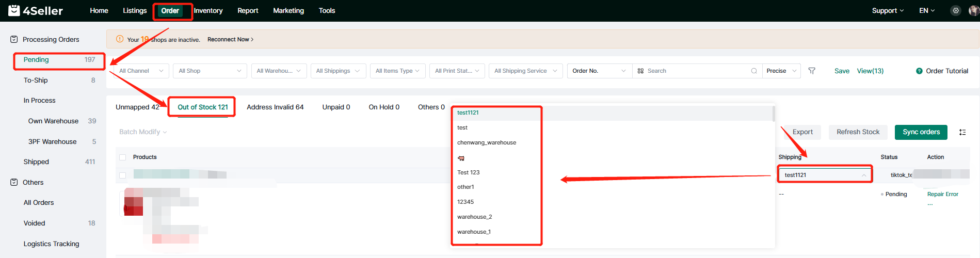This screenshot has height=258, width=980.
Task: Tick the select-all Products checkbox
Action: tap(123, 157)
